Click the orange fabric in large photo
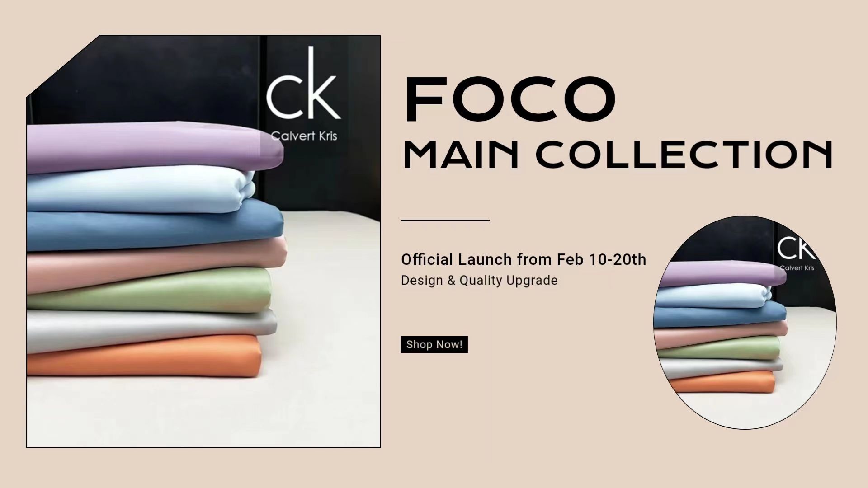The width and height of the screenshot is (868, 488). [145, 358]
